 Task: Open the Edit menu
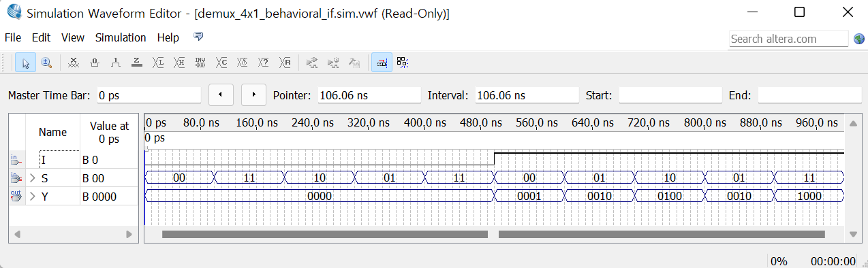(41, 37)
